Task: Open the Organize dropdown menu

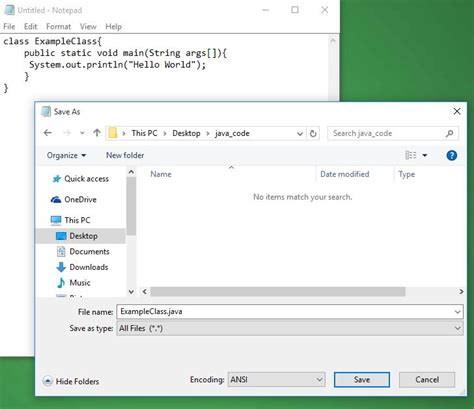Action: pos(66,155)
